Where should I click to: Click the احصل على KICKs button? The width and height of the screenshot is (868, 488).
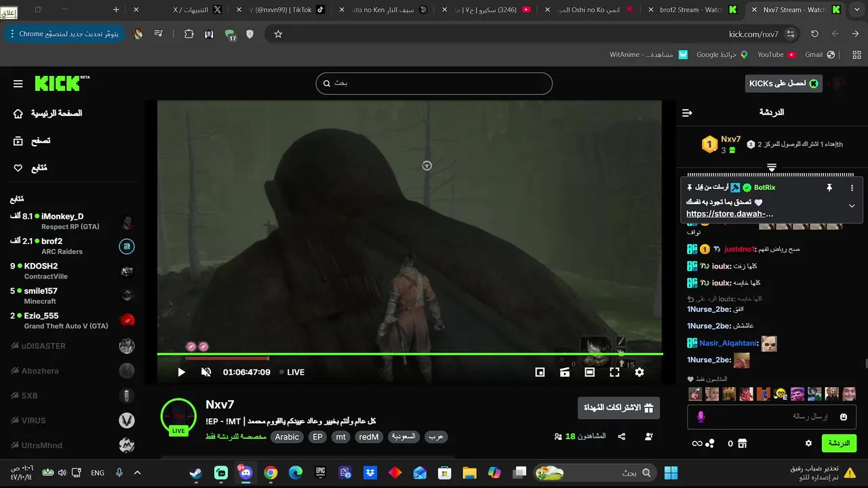[783, 83]
